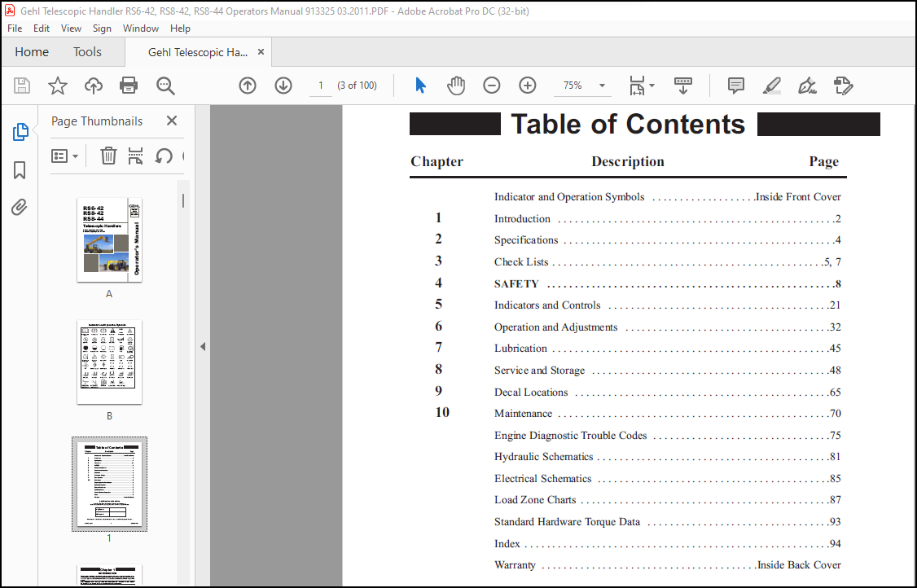Click the Lubrication contents entry
The width and height of the screenshot is (917, 588).
click(x=667, y=348)
